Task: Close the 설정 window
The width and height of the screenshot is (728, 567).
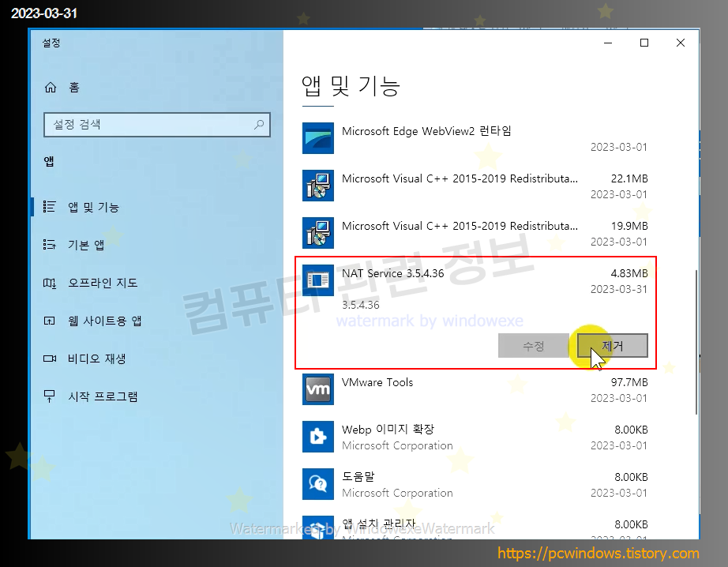Action: (x=680, y=43)
